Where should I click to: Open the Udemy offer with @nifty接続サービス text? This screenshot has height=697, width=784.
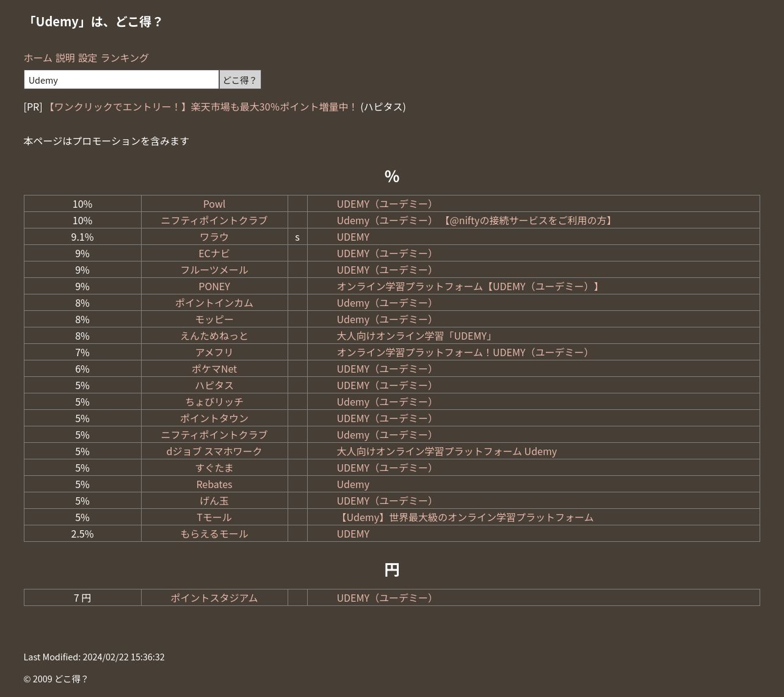(476, 220)
